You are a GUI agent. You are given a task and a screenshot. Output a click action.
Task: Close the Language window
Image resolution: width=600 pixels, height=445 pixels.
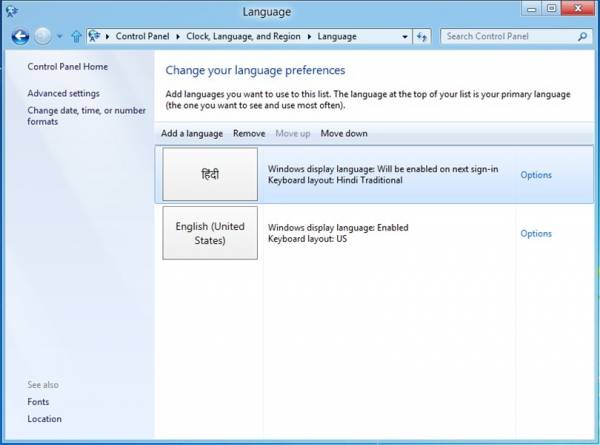click(578, 8)
